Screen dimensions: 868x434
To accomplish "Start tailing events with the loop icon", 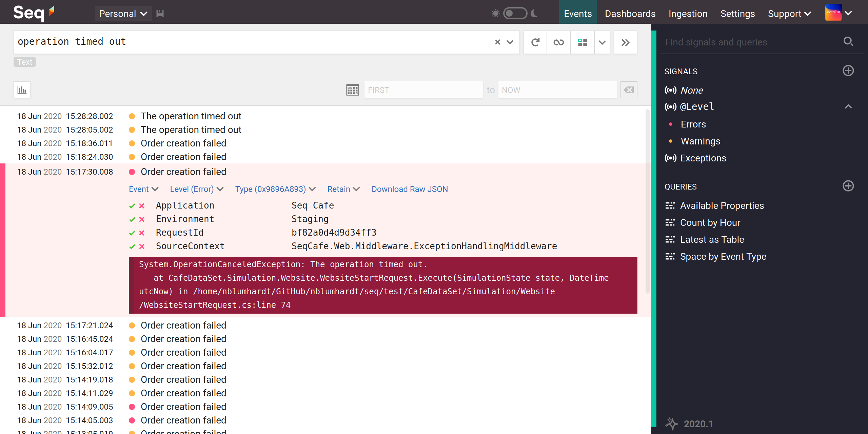I will coord(559,42).
